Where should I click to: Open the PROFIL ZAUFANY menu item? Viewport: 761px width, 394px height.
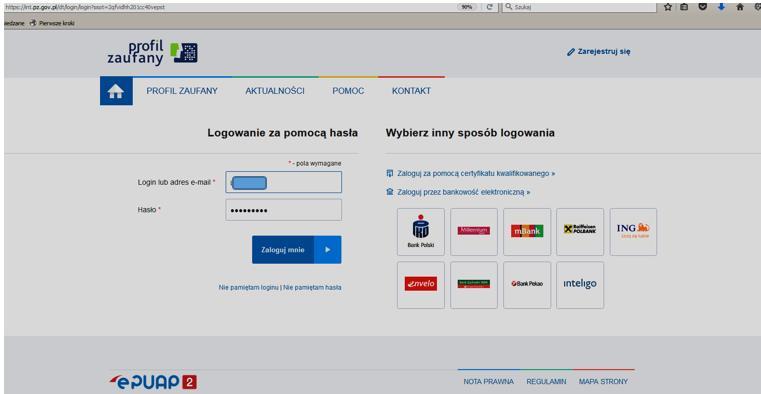point(182,91)
